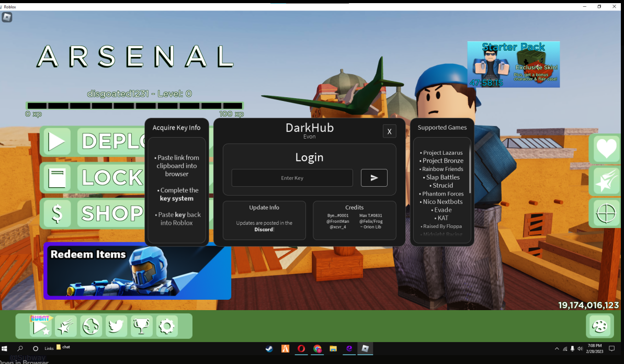624x364 pixels.
Task: Open the Shop dollar sign icon
Action: tap(57, 213)
